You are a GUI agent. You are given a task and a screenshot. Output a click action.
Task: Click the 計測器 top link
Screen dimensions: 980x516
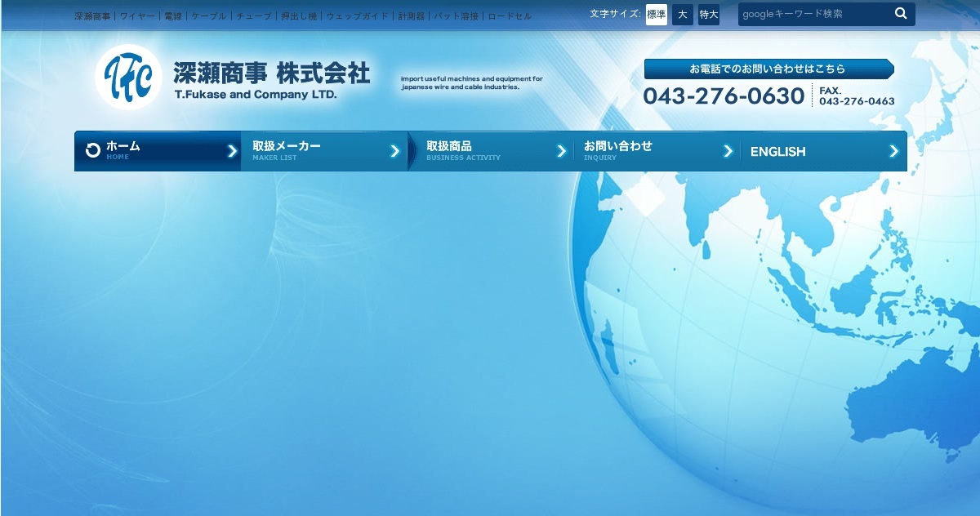click(412, 16)
